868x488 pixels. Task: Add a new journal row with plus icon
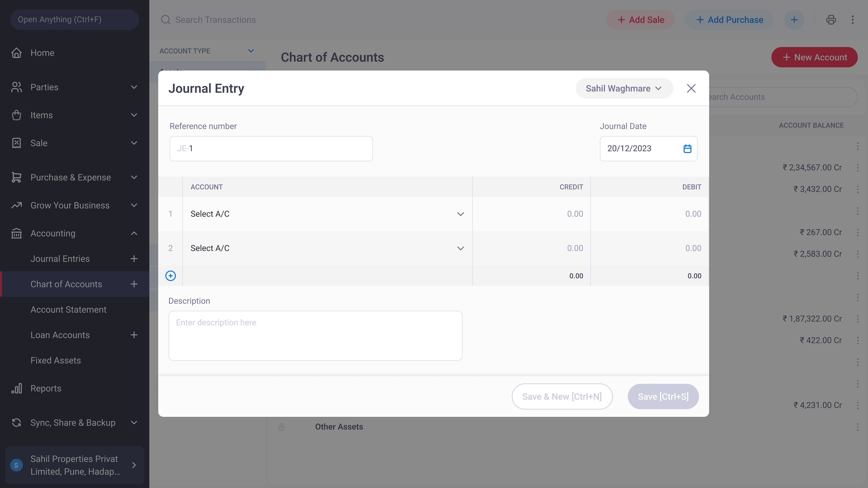[170, 276]
